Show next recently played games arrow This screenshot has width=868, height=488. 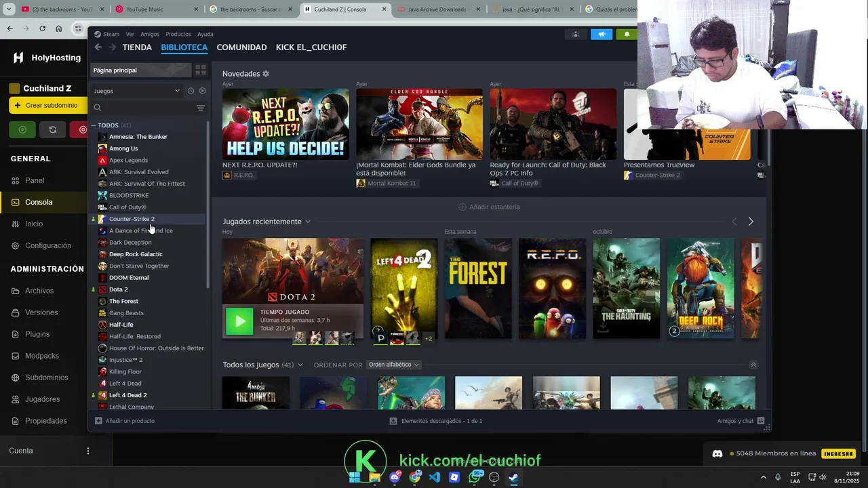[750, 222]
